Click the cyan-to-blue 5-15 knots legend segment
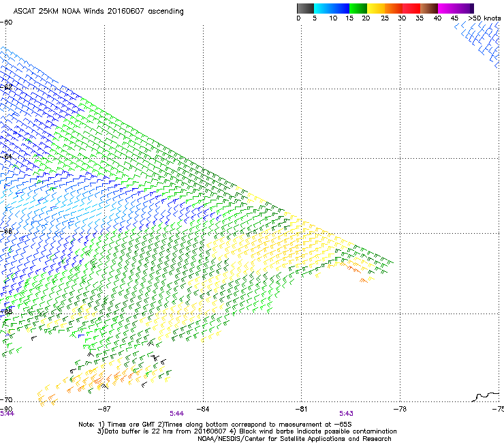Viewport: 504px width, 443px height. click(332, 8)
